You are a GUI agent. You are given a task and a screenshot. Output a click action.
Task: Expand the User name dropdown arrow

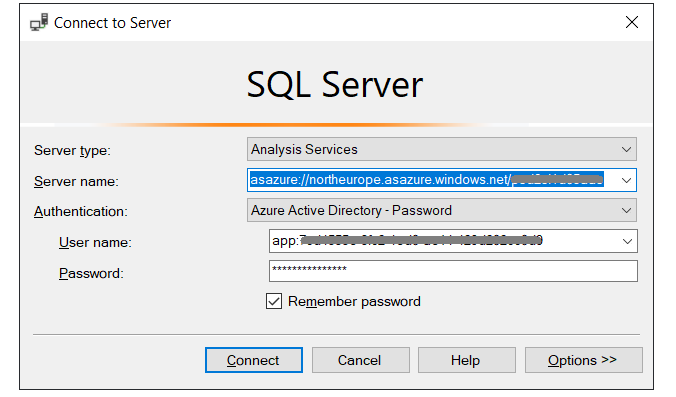[627, 241]
